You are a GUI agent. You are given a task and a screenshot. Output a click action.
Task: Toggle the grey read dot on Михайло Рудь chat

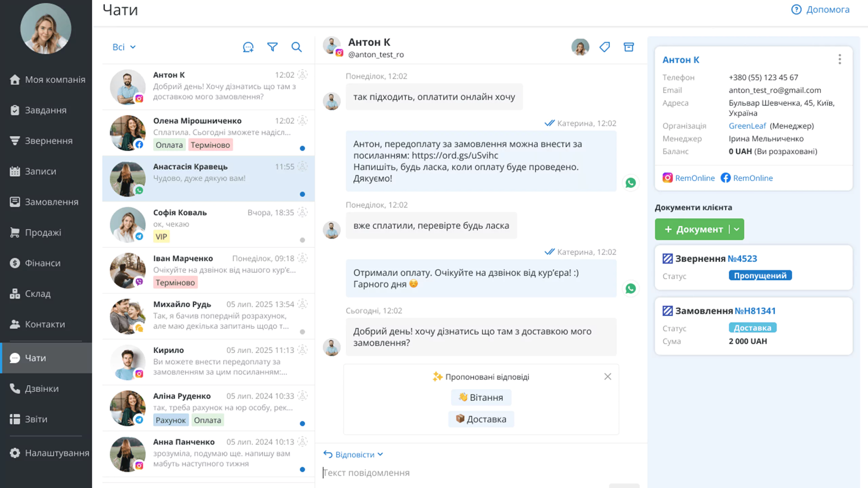tap(302, 332)
